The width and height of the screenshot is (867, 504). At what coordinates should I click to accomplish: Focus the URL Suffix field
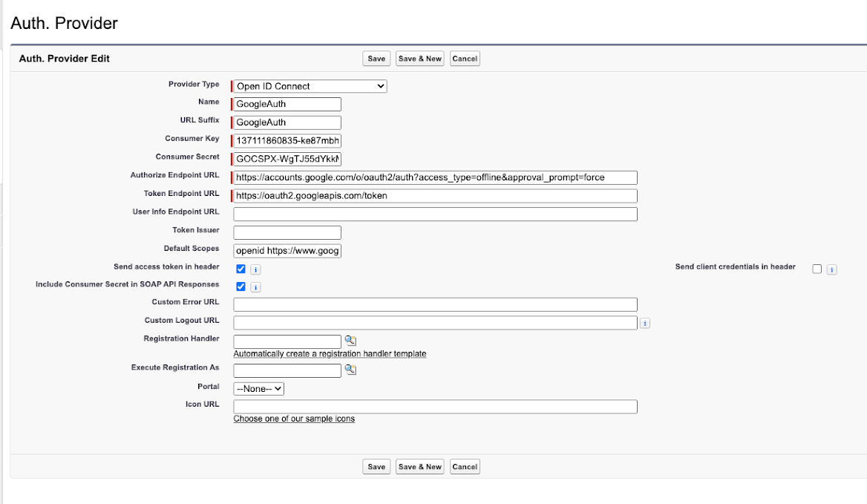point(287,122)
